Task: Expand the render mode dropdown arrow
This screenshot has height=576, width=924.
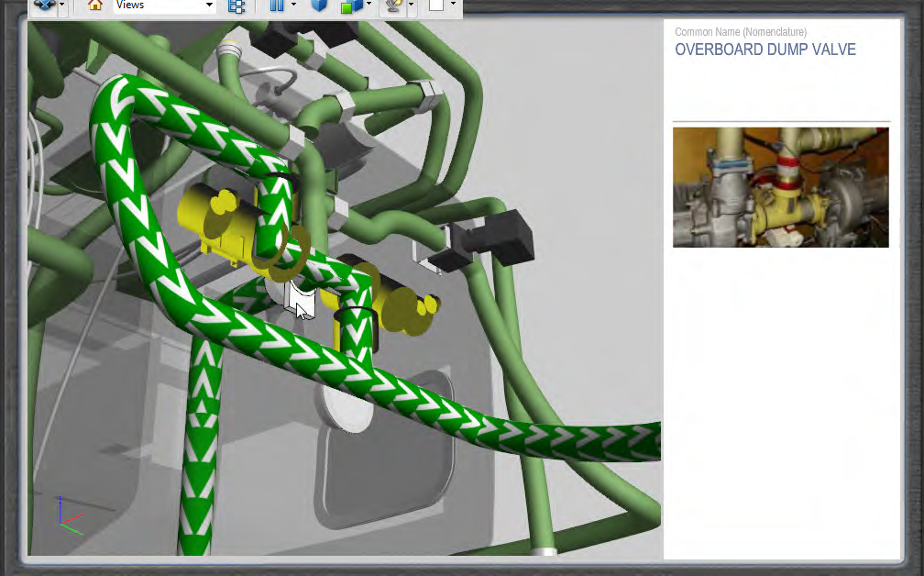Action: point(368,5)
